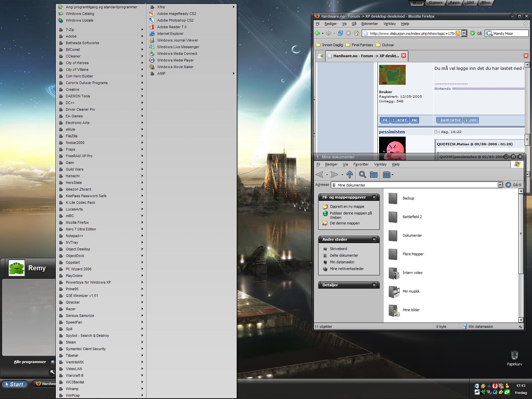Screen dimensions: 532x399
Task: Switch to the Games tab at top
Action: coord(436,3)
